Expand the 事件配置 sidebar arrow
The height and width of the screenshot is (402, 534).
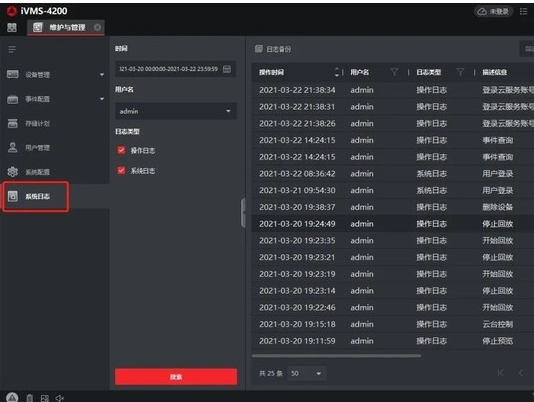coord(102,99)
